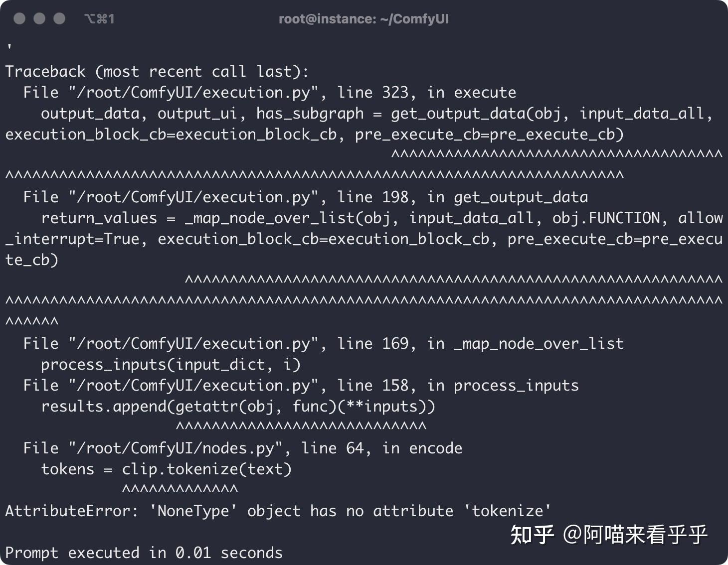The width and height of the screenshot is (728, 565).
Task: Click the yellow minimize window dot
Action: click(x=39, y=18)
